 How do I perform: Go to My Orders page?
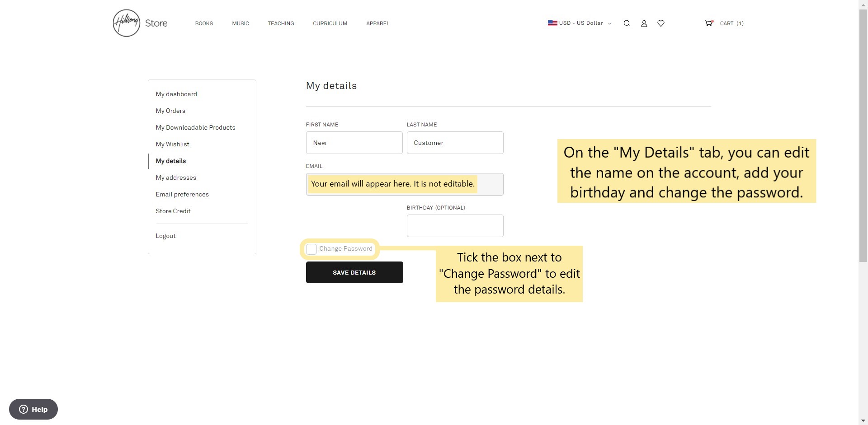tap(170, 111)
